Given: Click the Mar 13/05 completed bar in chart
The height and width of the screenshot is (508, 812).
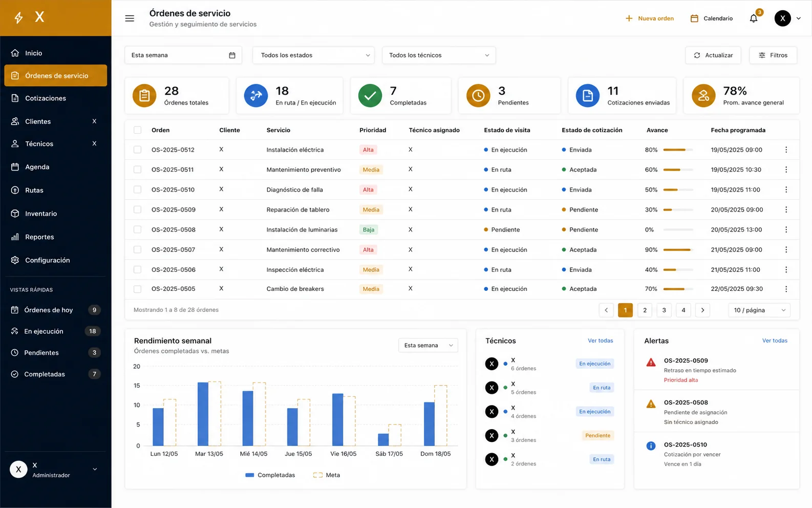Looking at the screenshot, I should click(203, 414).
